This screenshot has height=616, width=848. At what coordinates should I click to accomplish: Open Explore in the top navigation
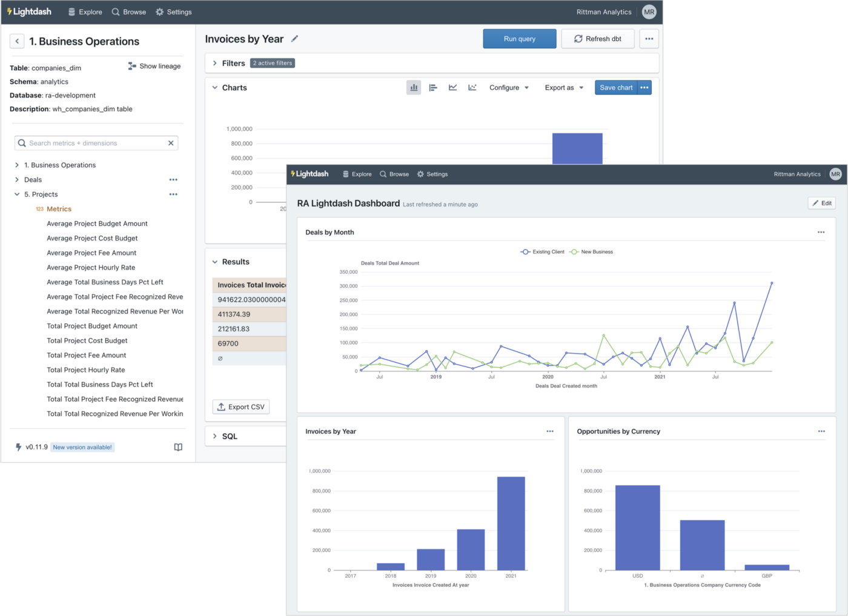(x=85, y=12)
